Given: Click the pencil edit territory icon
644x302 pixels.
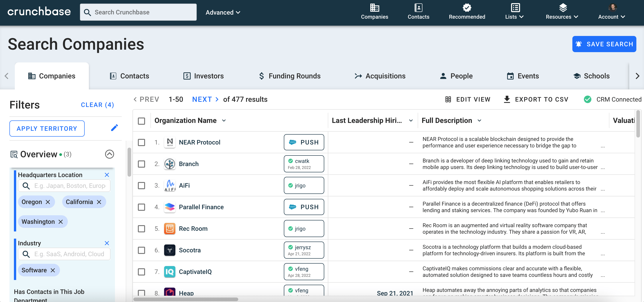Looking at the screenshot, I should click(114, 128).
